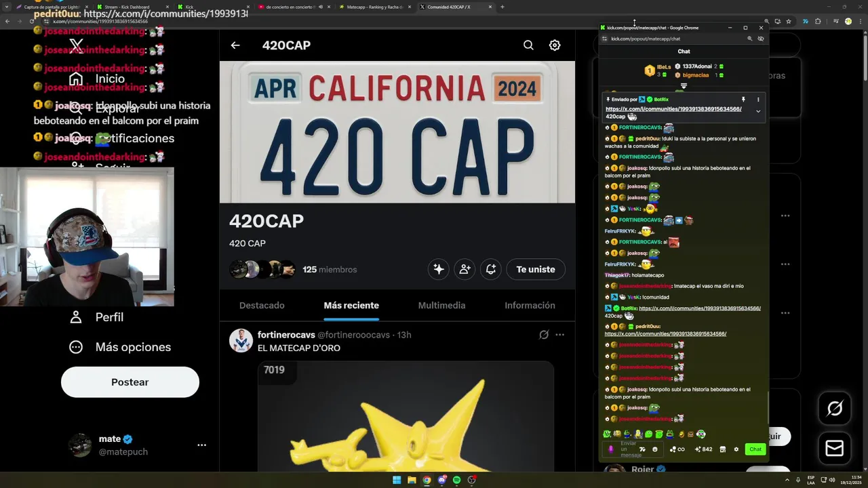Open pedritOuu's communities link in chat
The width and height of the screenshot is (868, 488).
point(665,334)
